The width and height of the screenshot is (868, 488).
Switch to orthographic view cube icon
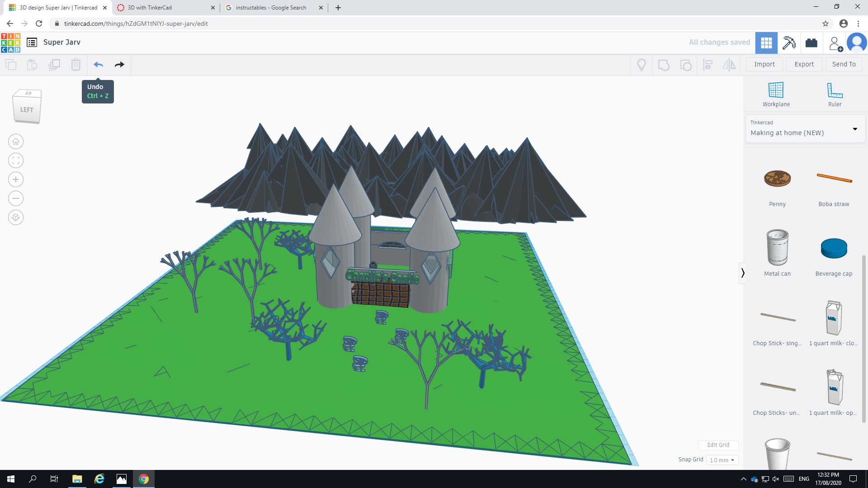pyautogui.click(x=16, y=217)
